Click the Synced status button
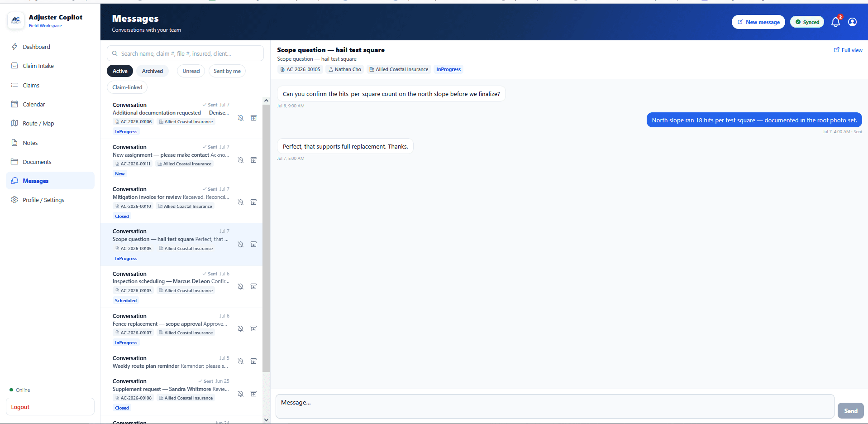 click(807, 22)
